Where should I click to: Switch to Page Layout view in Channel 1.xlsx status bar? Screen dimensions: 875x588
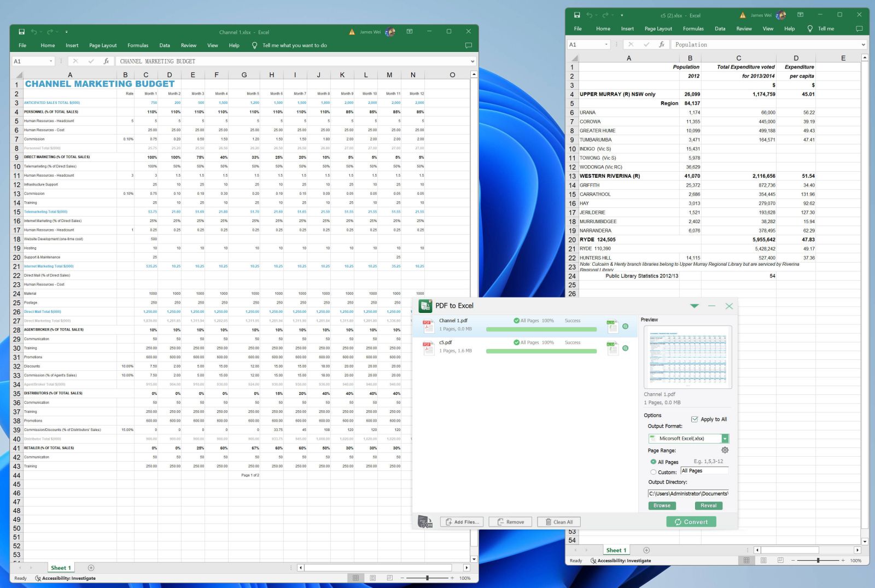pos(372,578)
